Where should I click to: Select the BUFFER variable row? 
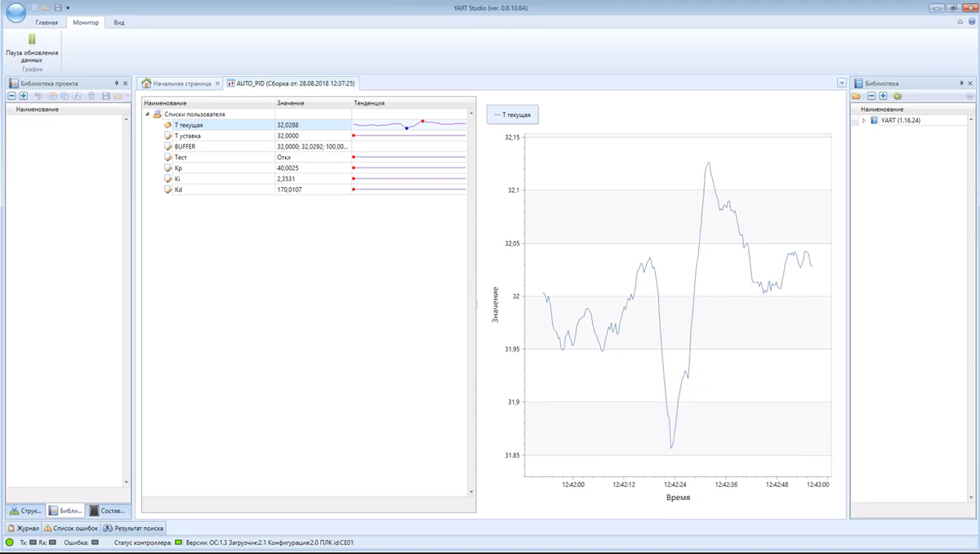click(304, 146)
